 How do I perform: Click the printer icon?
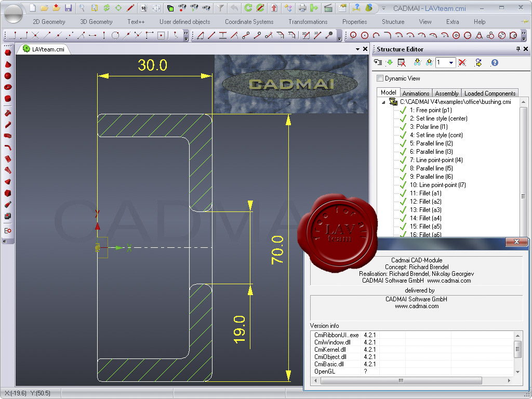(x=302, y=8)
